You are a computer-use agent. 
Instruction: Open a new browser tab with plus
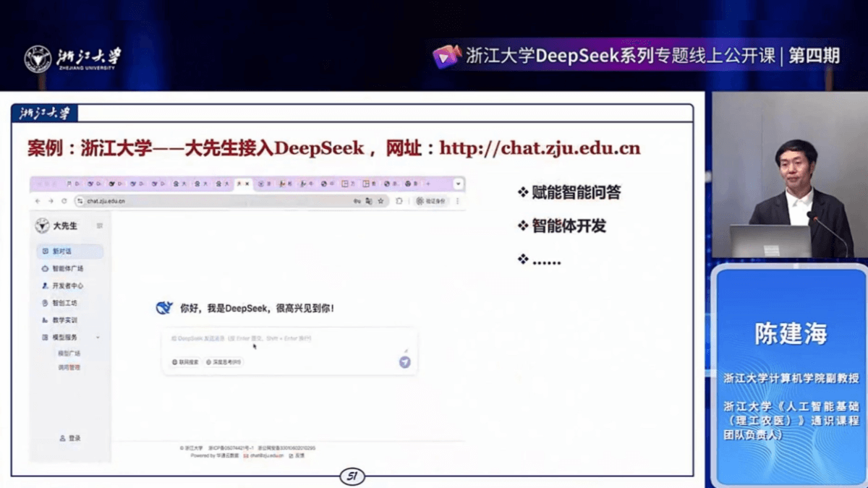427,184
